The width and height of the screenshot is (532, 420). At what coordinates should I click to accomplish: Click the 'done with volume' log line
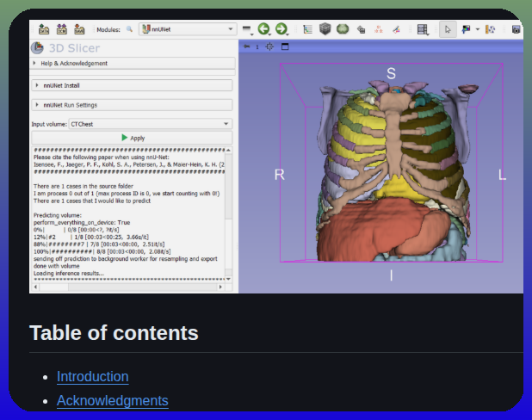56,266
